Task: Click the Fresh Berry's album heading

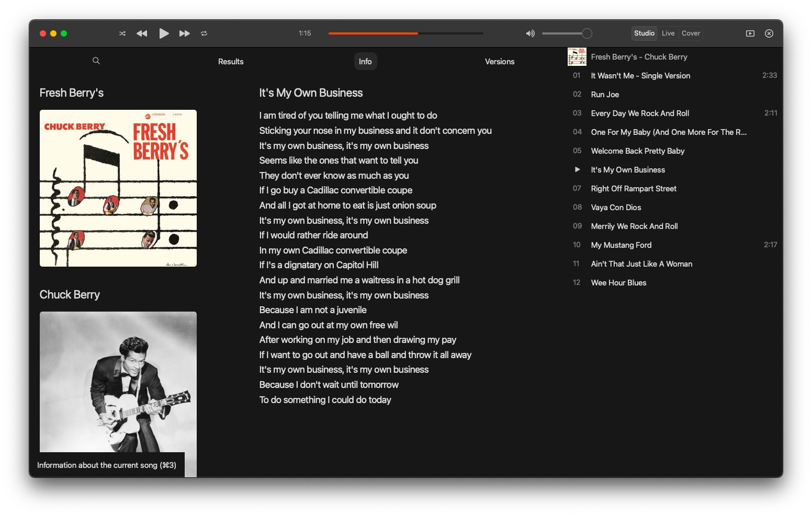Action: (72, 93)
